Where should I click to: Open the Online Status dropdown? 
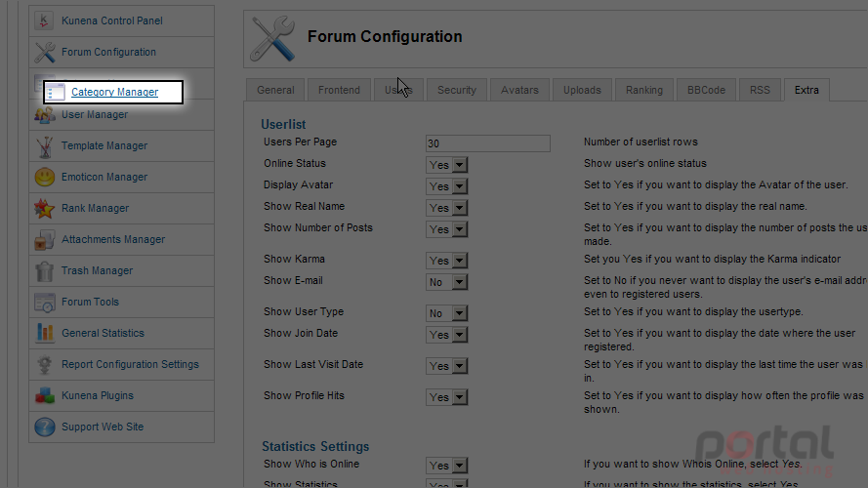tap(447, 165)
